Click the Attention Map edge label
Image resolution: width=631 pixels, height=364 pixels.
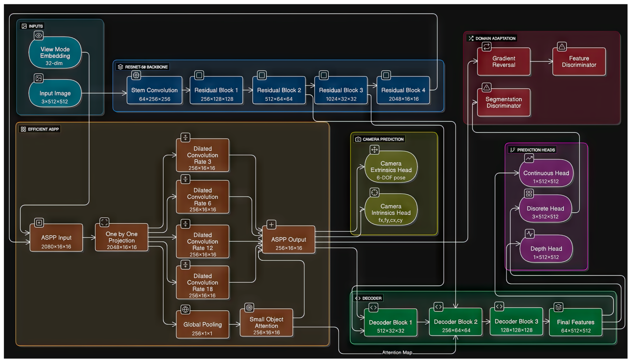click(x=397, y=353)
